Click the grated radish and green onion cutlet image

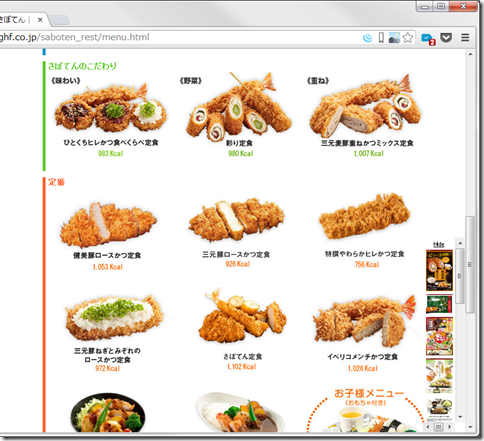(x=114, y=318)
